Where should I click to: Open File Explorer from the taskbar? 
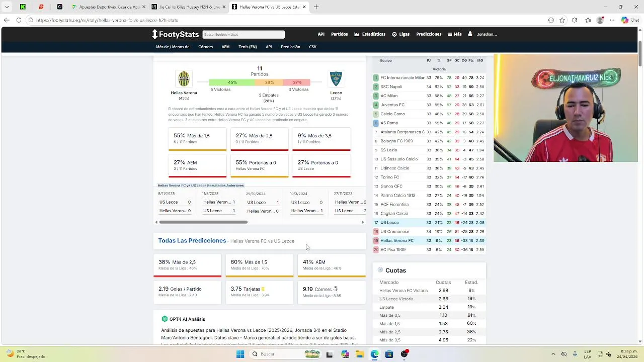(360, 354)
